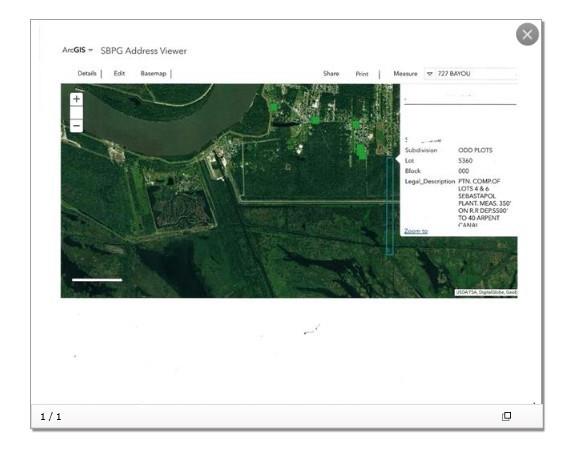Viewport: 576px width, 457px height.
Task: Click the Share button
Action: [x=331, y=73]
